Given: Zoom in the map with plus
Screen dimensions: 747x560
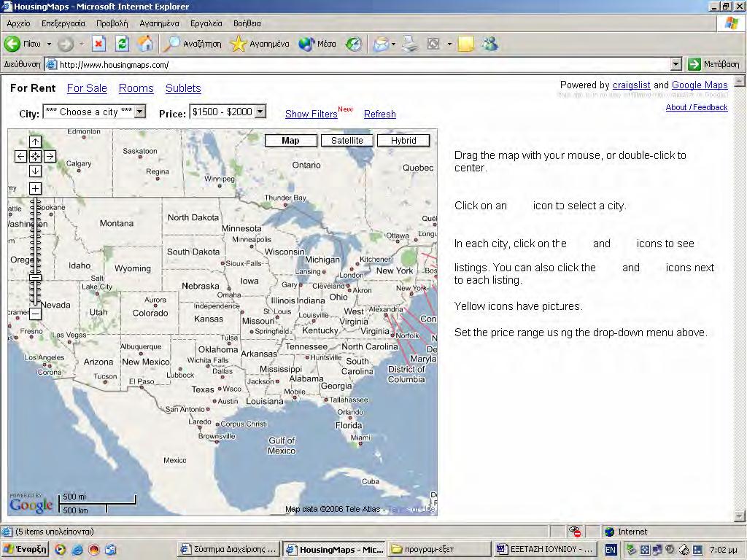Looking at the screenshot, I should point(35,189).
